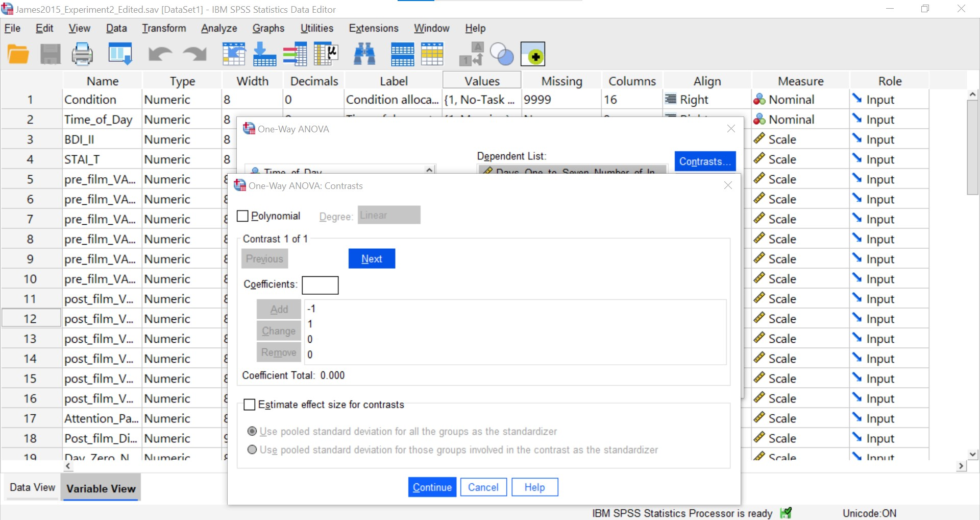Click the Condition Values cell {1, No-Task

pyautogui.click(x=482, y=99)
